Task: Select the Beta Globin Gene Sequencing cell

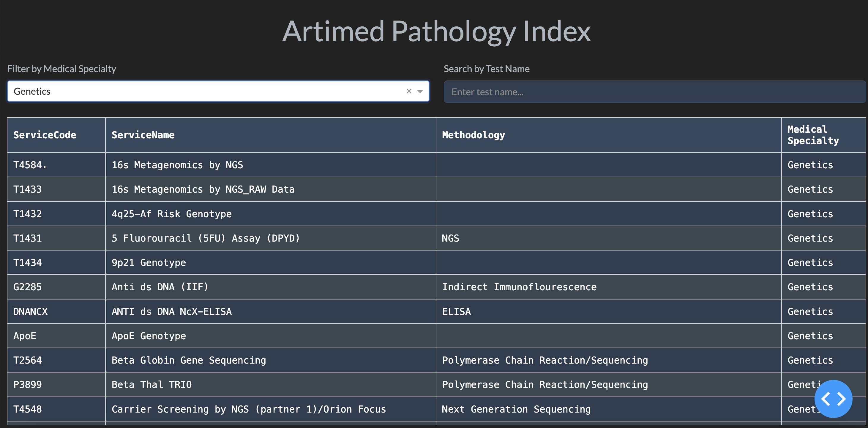Action: coord(189,360)
